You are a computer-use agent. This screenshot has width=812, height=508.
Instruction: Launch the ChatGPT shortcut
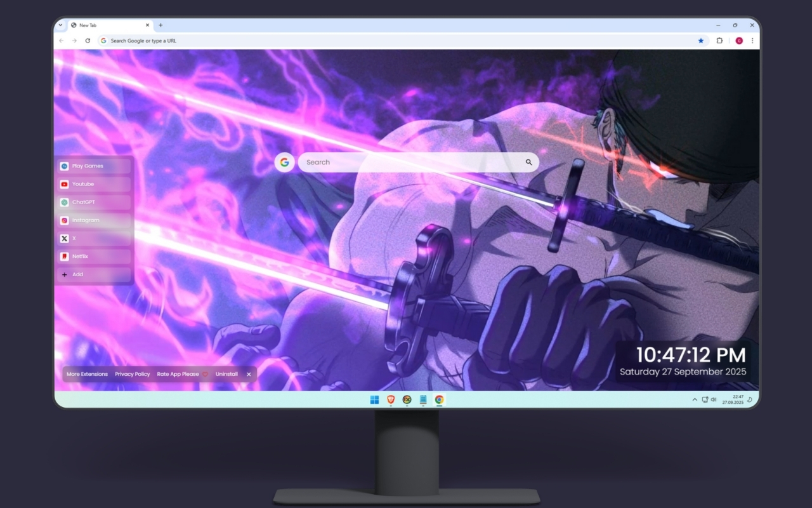pos(94,202)
